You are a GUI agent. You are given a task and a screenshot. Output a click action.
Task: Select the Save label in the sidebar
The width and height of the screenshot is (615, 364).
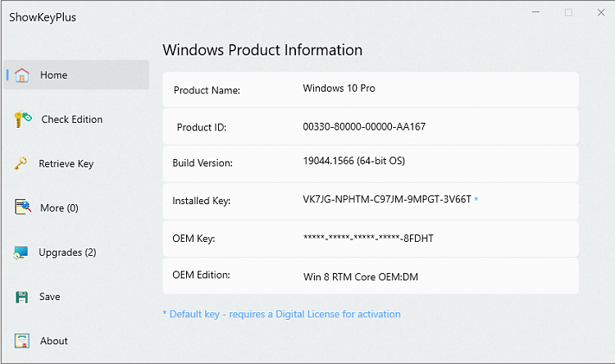pos(50,297)
